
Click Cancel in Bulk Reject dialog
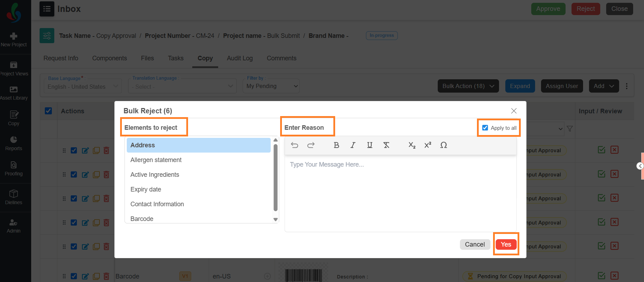click(x=475, y=244)
